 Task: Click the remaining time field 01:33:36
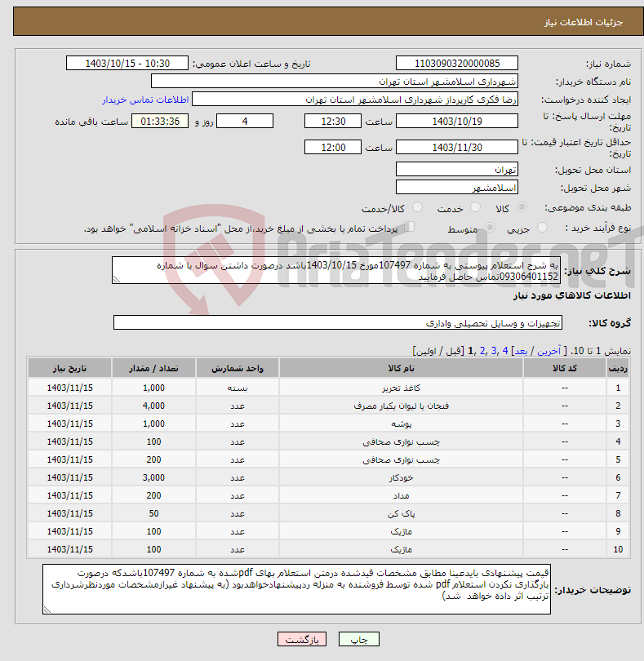coord(160,122)
